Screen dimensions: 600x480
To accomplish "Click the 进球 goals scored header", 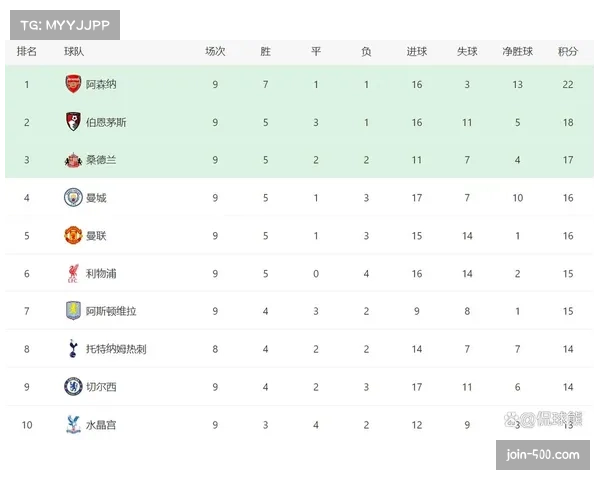I will 417,52.
